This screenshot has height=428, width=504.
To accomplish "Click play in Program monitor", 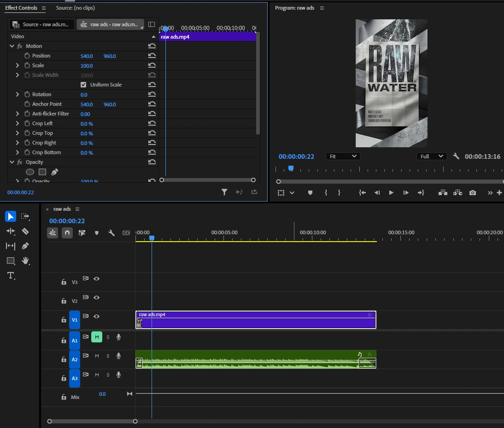I will pos(391,193).
